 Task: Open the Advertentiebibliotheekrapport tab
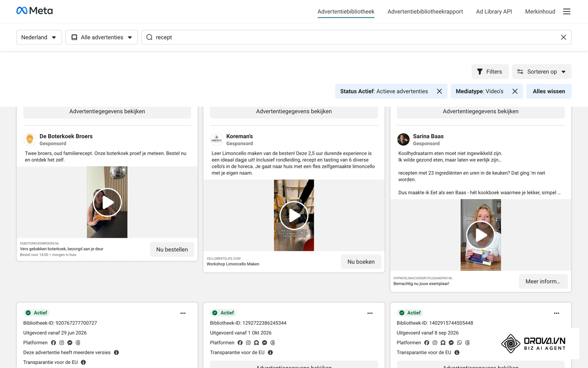click(425, 11)
